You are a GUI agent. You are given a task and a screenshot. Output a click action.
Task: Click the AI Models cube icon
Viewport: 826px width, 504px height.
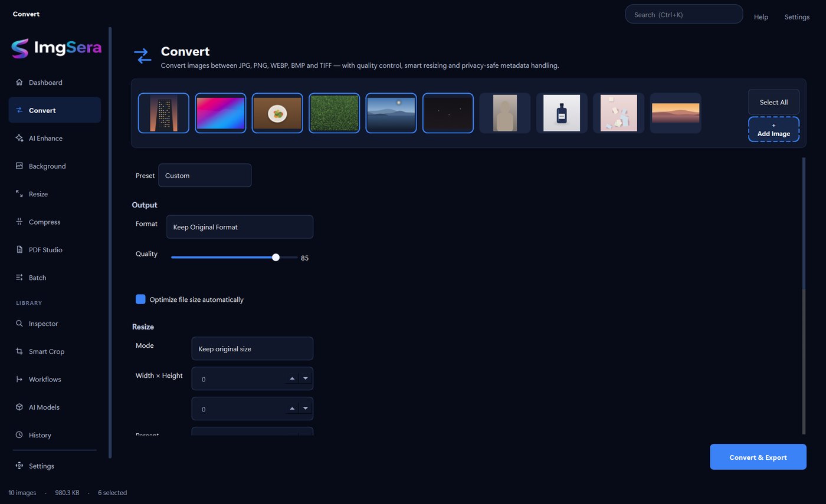pos(19,407)
